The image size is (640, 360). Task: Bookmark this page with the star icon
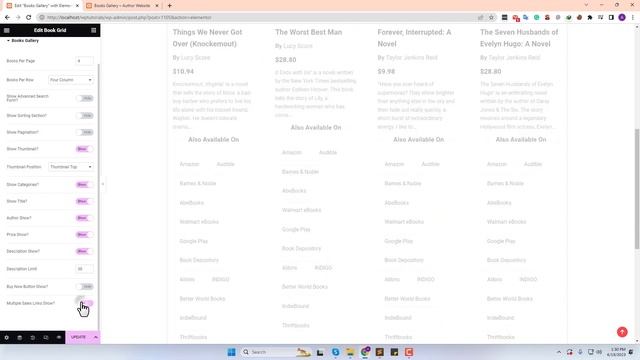491,18
